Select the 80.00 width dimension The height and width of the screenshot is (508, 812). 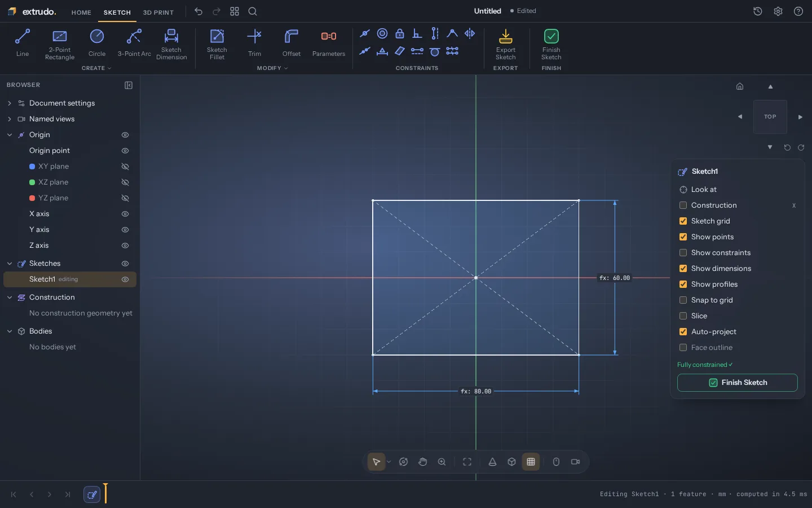(x=476, y=391)
